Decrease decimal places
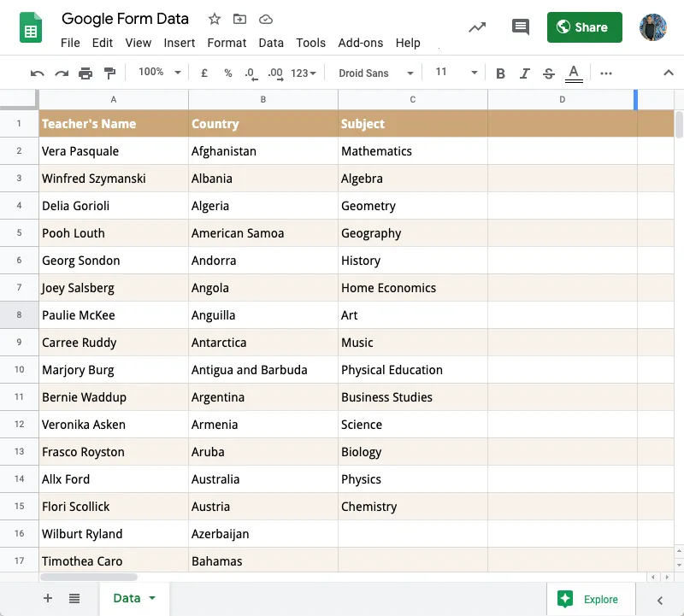The image size is (684, 616). click(251, 73)
